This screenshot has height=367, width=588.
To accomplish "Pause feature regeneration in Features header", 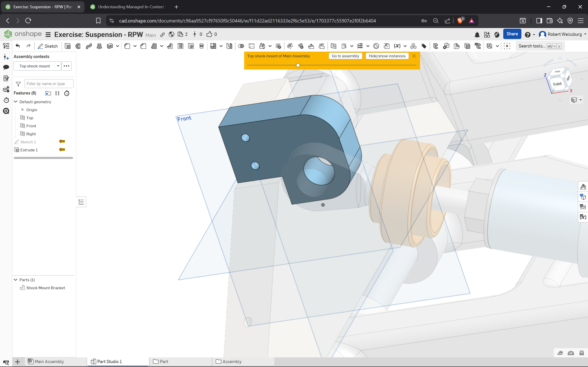I will click(57, 93).
